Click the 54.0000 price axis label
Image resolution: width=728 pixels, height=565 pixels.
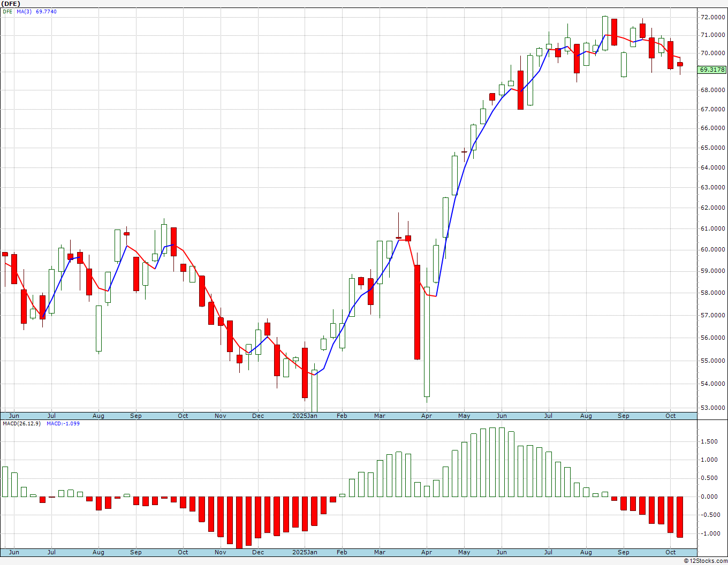click(713, 384)
